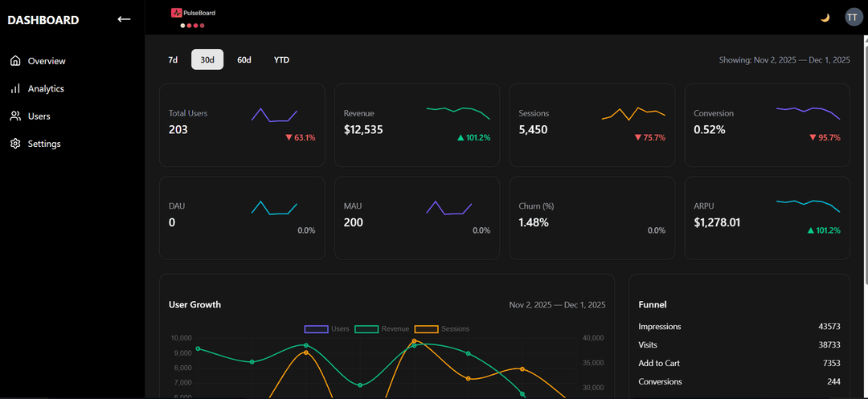
Task: Select the YTD time range
Action: click(x=281, y=59)
